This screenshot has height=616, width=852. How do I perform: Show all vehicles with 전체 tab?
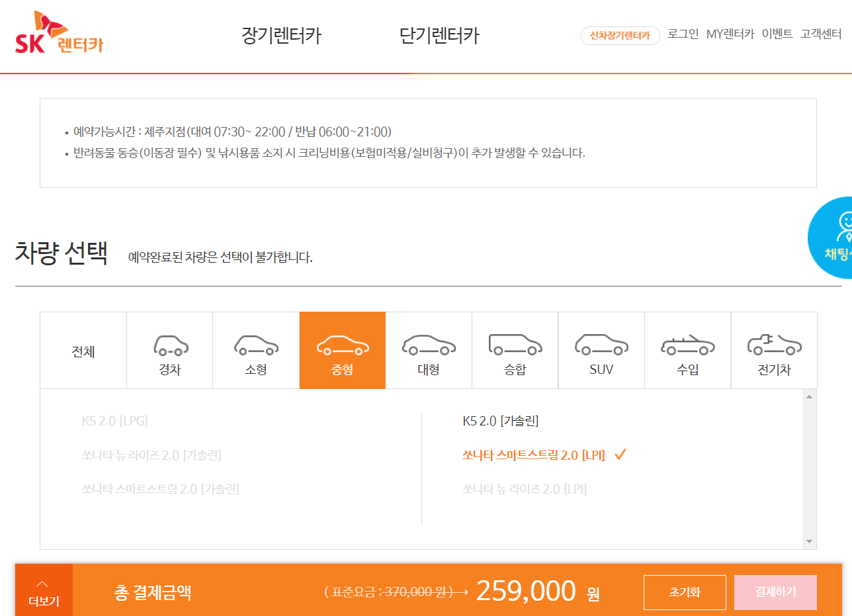(x=83, y=351)
